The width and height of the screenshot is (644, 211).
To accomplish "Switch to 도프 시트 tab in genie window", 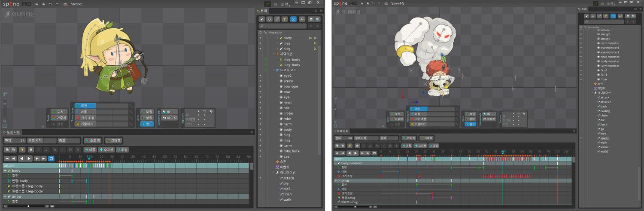I will 341,131.
